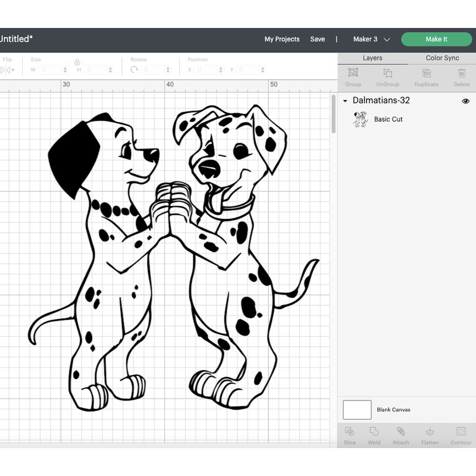Select the Flatten tool
Screen dimensions: 476x476
[430, 435]
